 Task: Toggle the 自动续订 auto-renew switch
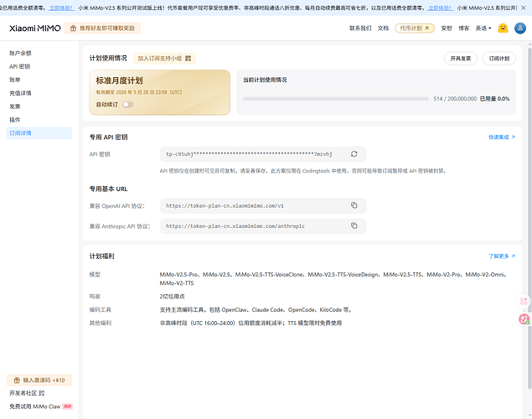coord(128,105)
